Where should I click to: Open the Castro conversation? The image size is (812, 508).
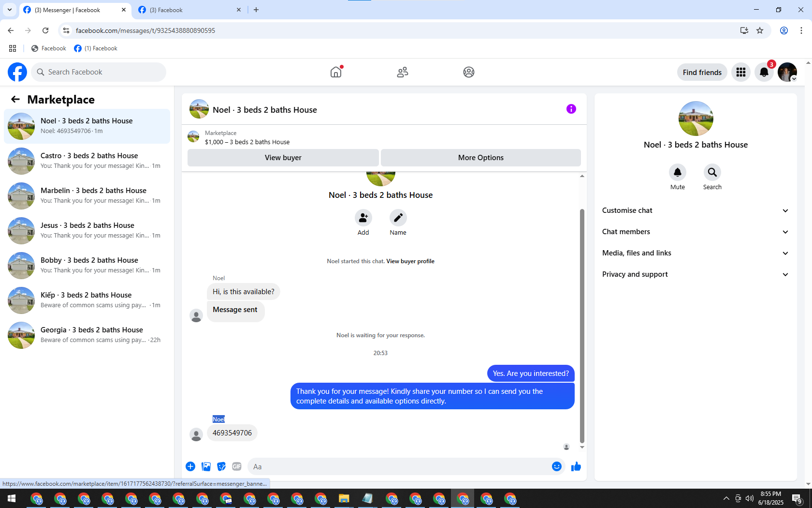click(x=87, y=161)
